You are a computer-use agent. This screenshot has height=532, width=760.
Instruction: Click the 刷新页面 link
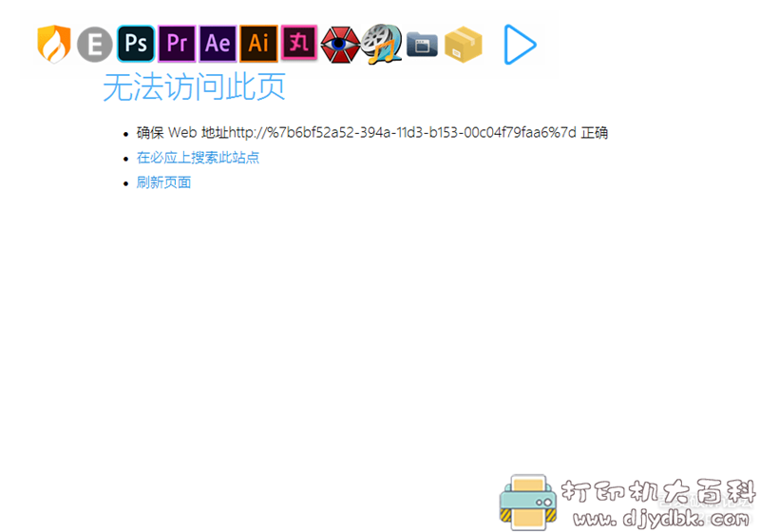coord(163,182)
